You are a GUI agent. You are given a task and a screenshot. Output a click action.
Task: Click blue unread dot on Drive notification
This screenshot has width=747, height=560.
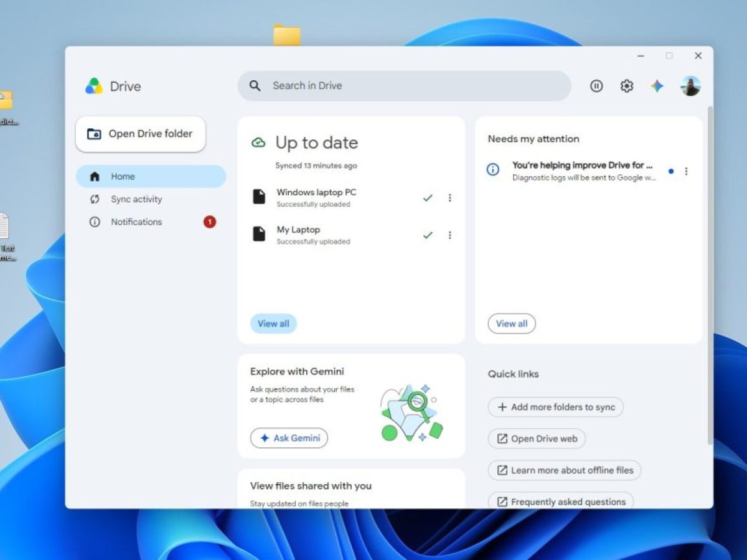coord(671,171)
